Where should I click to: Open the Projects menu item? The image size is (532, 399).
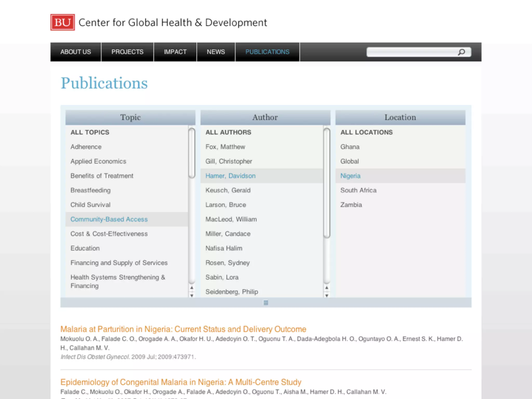pyautogui.click(x=127, y=52)
